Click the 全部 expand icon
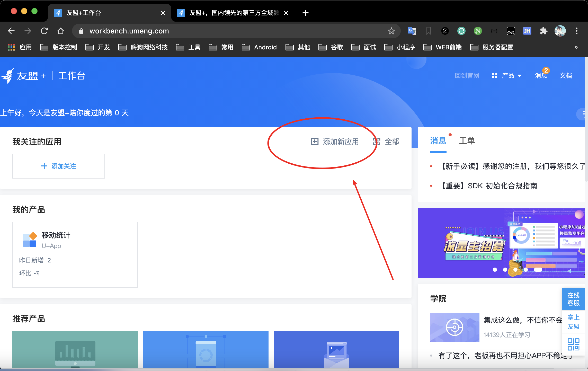 pos(377,141)
